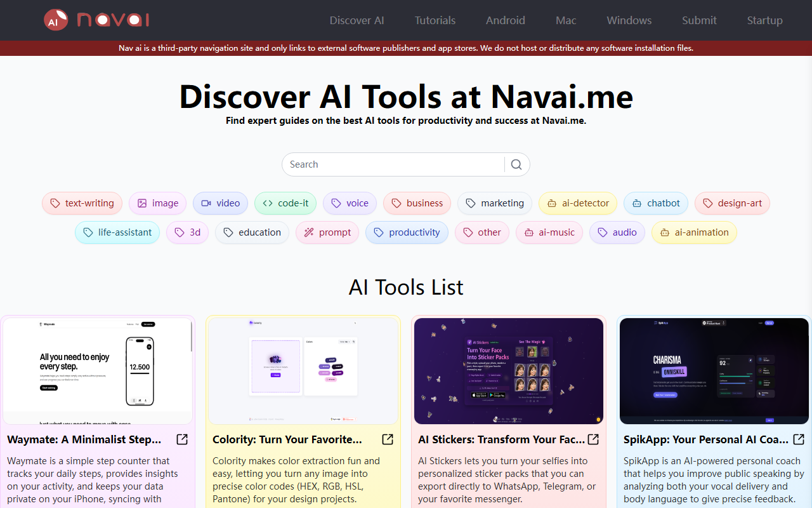Open external link icon for AI Stickers
Viewport: 812px width, 508px height.
pyautogui.click(x=593, y=439)
